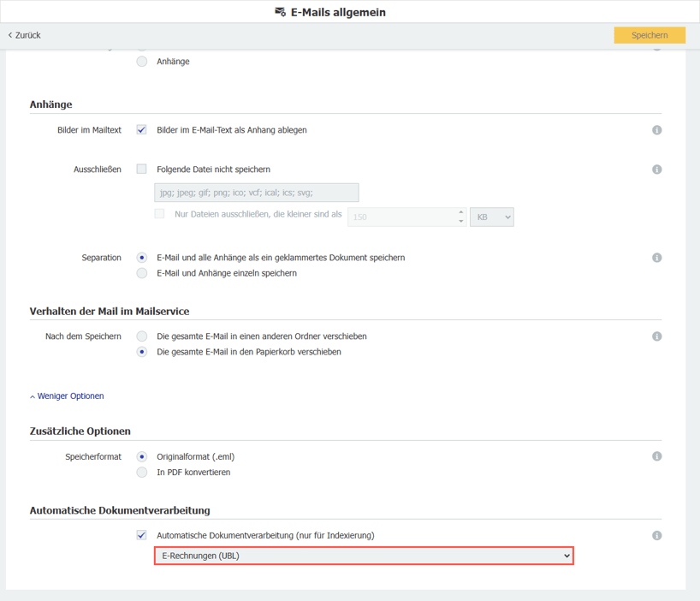Click info icon for Automatische Dokumentverarbeitung
Image resolution: width=700 pixels, height=601 pixels.
(x=657, y=536)
